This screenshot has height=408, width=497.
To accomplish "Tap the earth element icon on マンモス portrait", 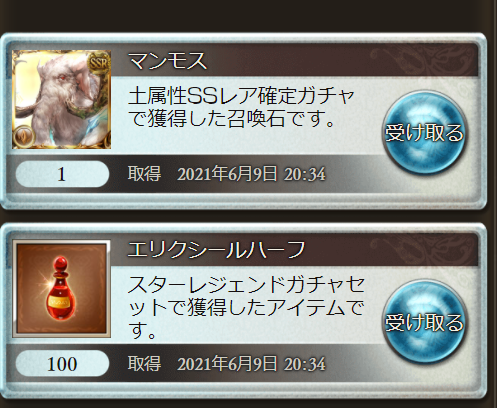I will 24,136.
